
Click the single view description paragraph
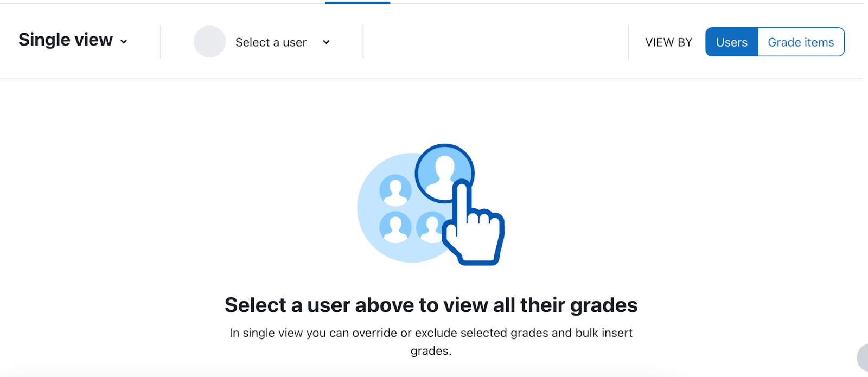click(431, 342)
